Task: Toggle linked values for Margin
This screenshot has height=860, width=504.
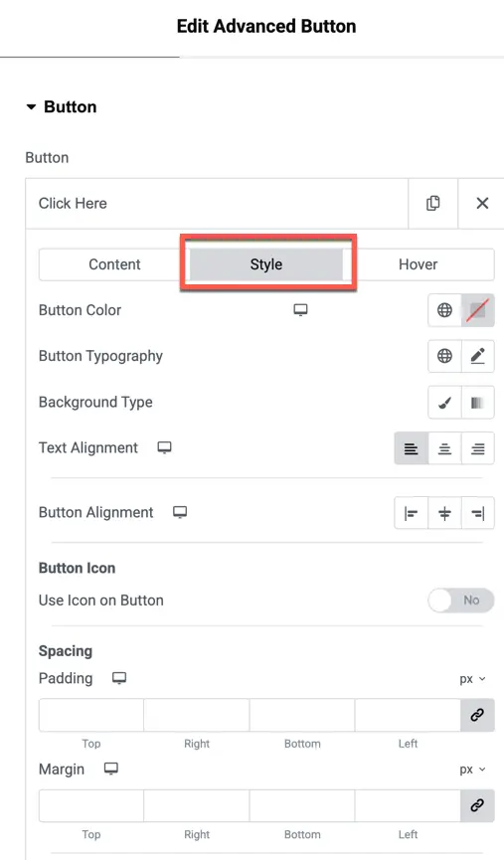Action: [x=477, y=805]
